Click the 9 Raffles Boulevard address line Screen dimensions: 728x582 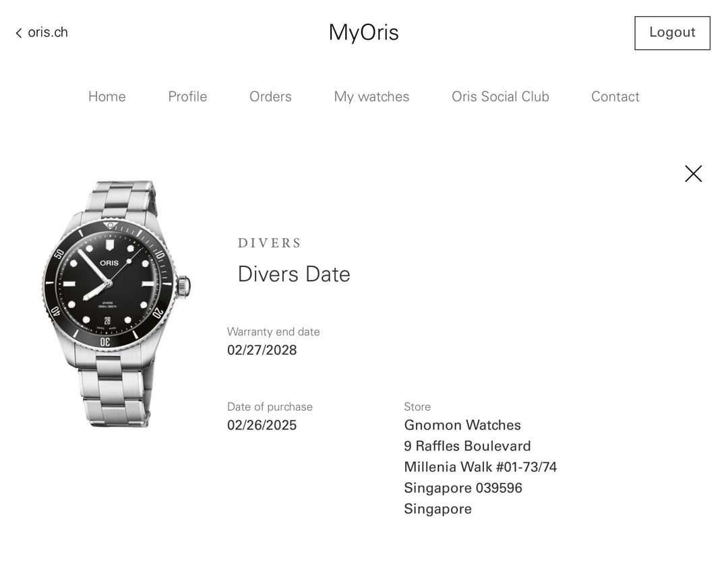[x=468, y=446]
